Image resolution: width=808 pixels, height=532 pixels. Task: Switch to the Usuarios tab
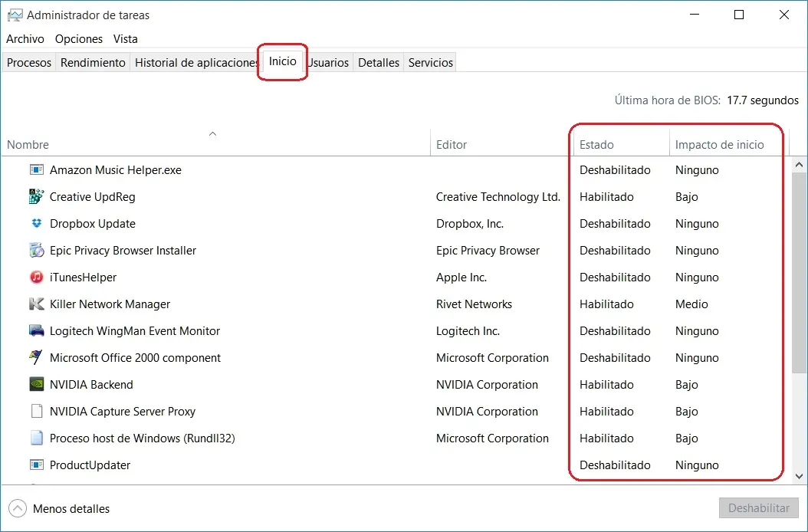[329, 62]
